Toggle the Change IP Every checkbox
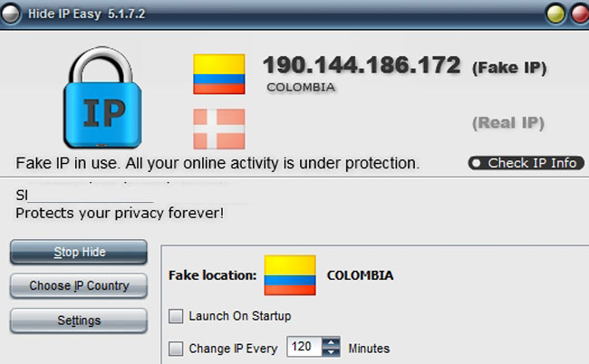This screenshot has height=364, width=589. click(x=176, y=349)
